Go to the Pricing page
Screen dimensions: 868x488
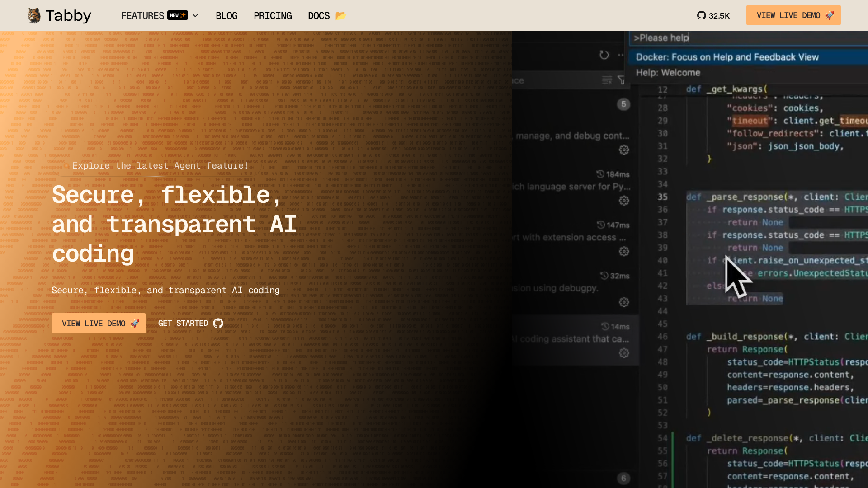273,16
